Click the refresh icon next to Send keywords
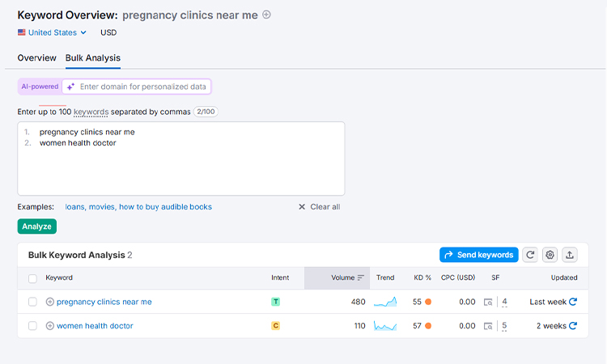 tap(530, 255)
